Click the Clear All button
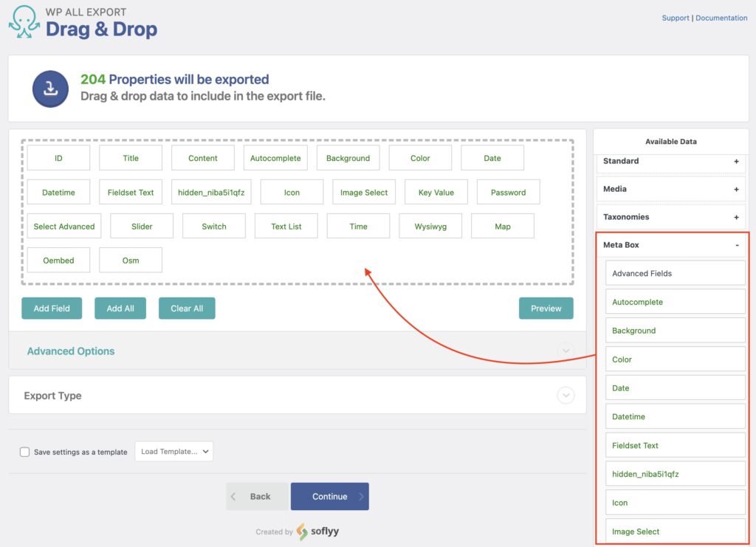 click(187, 308)
